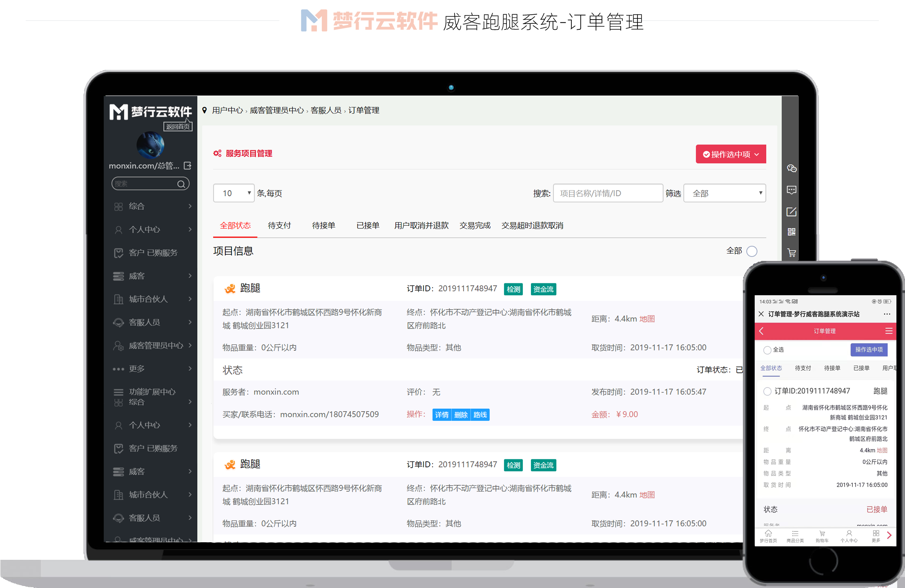
Task: Open the 用户取消并退款 tab
Action: point(421,225)
